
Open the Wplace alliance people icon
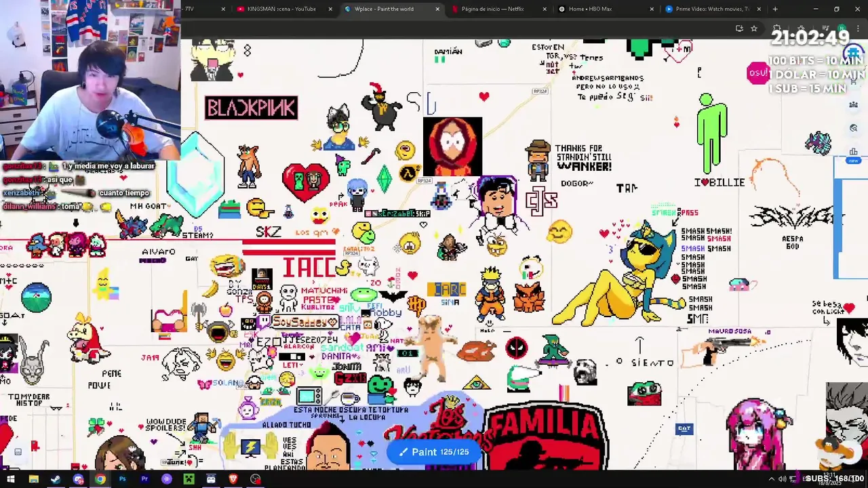(854, 104)
